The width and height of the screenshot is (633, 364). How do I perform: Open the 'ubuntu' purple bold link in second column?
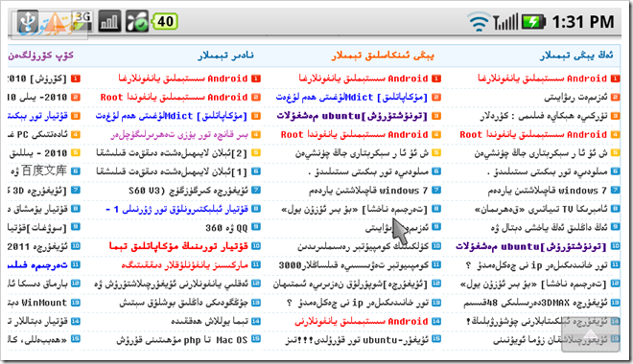click(352, 116)
